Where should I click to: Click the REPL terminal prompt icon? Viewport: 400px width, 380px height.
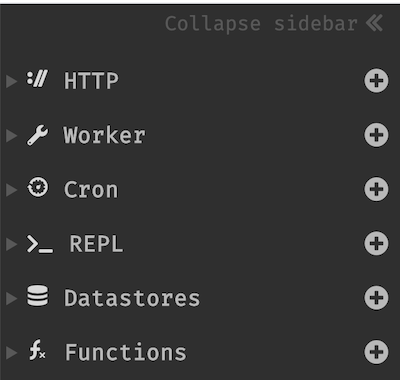point(40,244)
